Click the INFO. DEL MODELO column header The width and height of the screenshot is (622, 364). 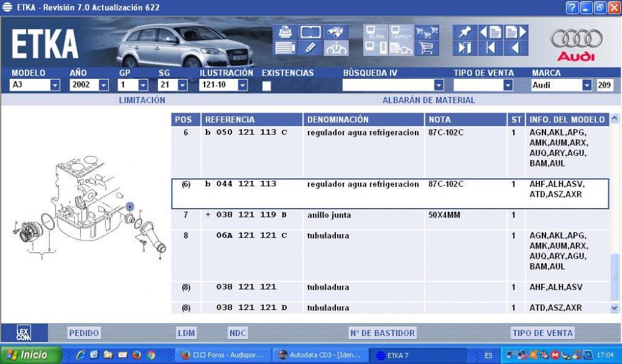pos(567,120)
